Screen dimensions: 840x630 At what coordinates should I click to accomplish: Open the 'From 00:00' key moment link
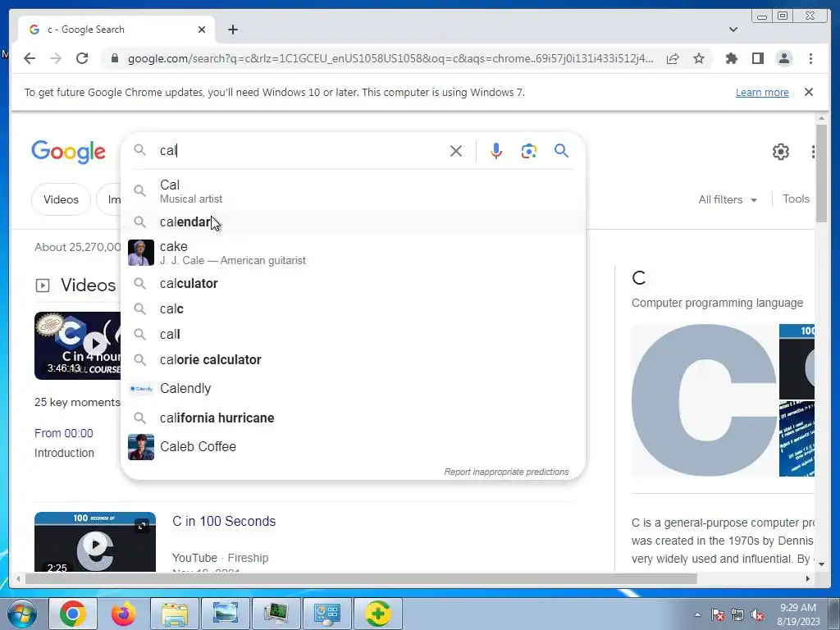pos(64,433)
